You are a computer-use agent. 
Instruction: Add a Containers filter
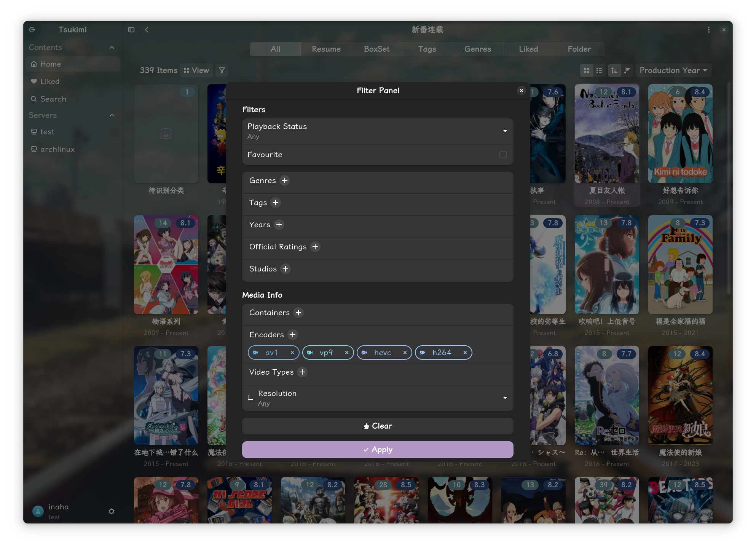point(298,313)
